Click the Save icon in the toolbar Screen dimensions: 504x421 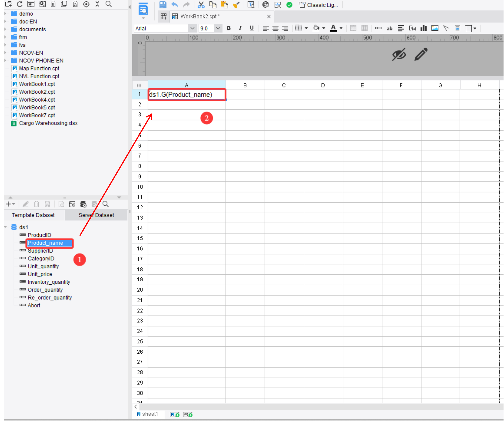[163, 4]
